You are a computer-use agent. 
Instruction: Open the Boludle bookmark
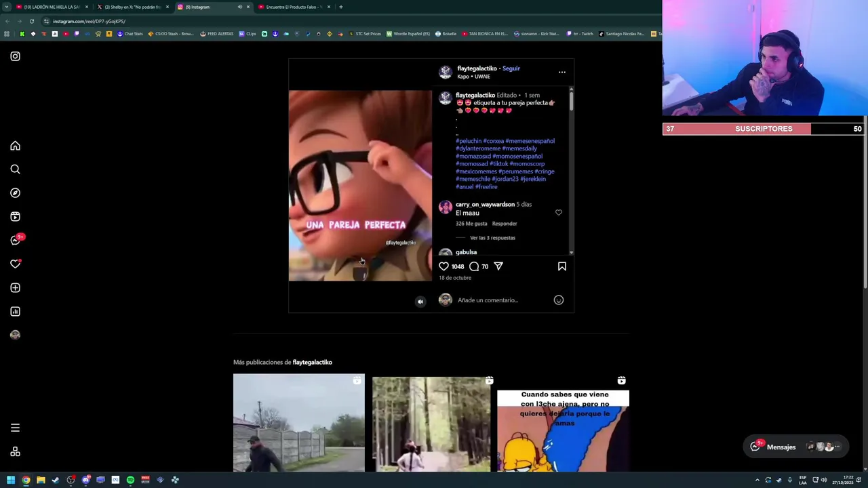446,33
